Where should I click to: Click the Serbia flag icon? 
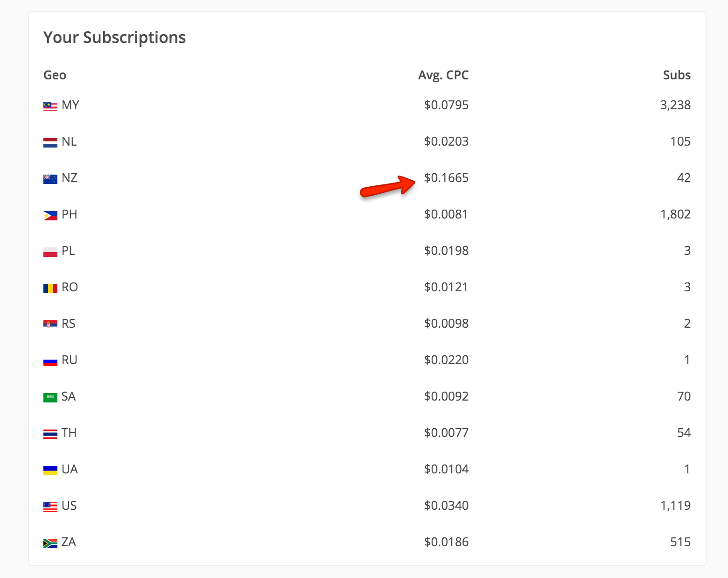coord(50,324)
